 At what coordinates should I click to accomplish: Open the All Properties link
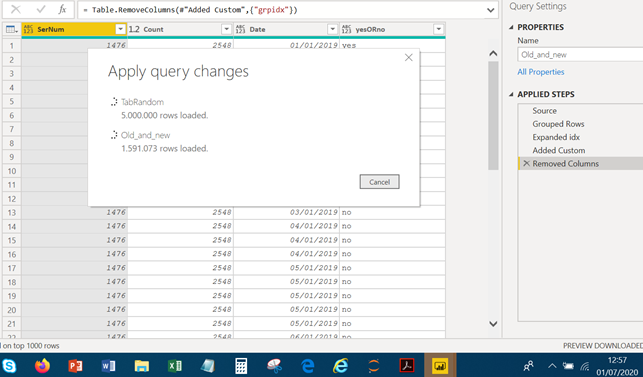coord(540,72)
